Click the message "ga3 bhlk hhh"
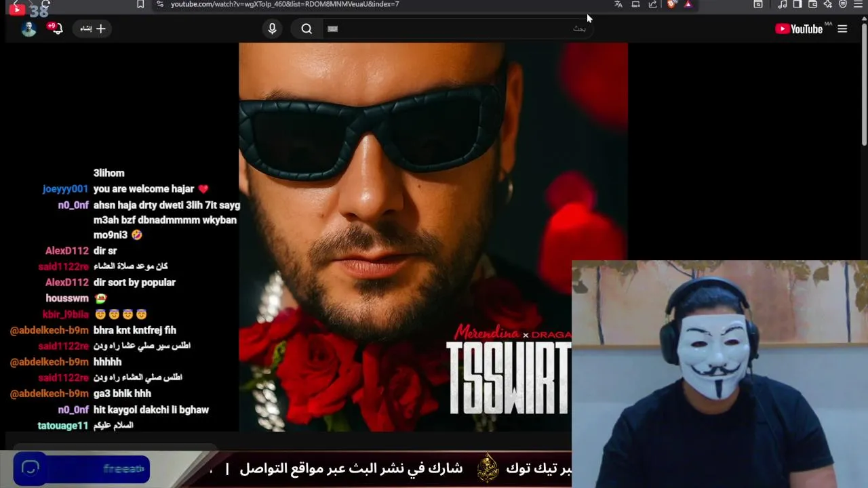The width and height of the screenshot is (868, 488). tap(122, 393)
